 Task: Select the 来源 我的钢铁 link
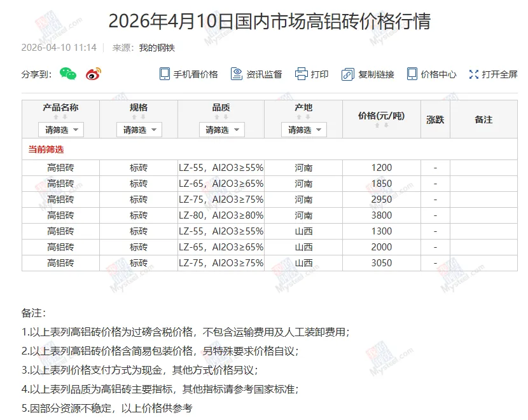(156, 46)
